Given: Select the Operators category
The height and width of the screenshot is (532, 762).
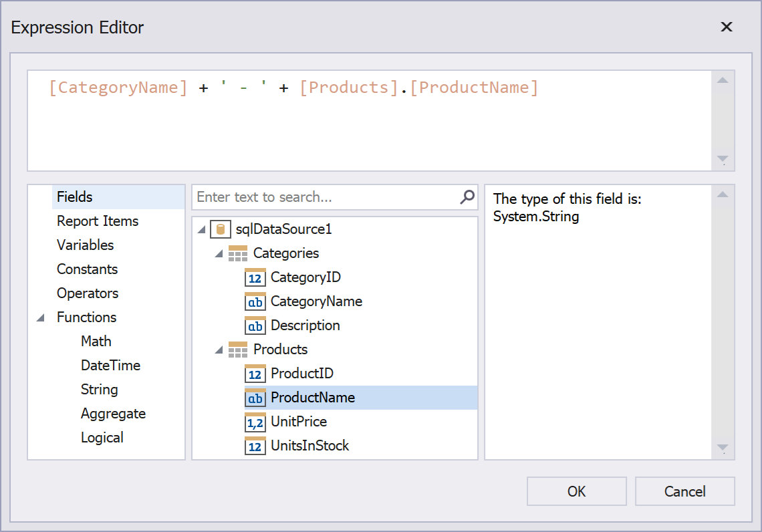Looking at the screenshot, I should tap(88, 293).
